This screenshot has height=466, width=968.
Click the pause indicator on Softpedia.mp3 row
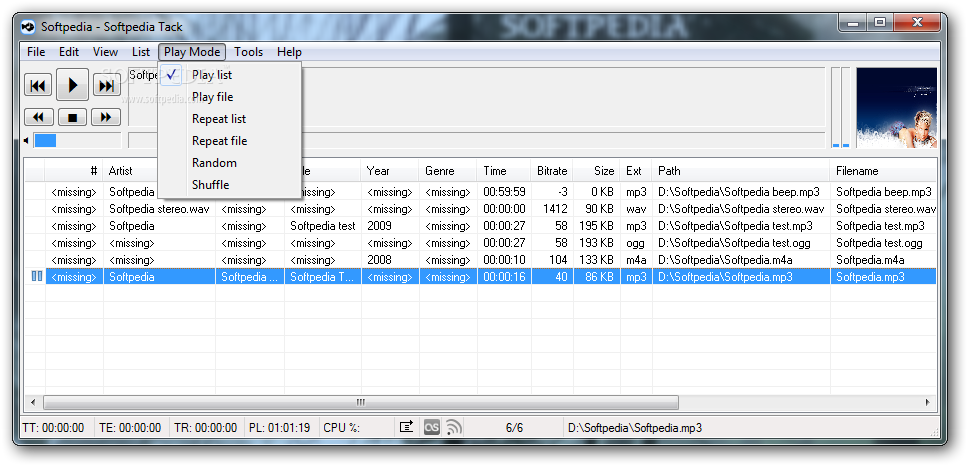pyautogui.click(x=36, y=277)
